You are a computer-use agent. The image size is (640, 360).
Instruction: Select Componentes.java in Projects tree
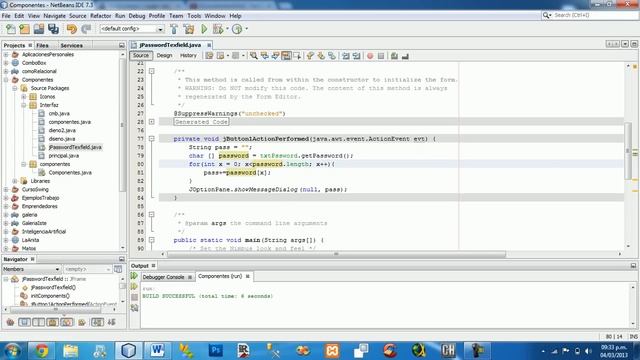point(70,173)
